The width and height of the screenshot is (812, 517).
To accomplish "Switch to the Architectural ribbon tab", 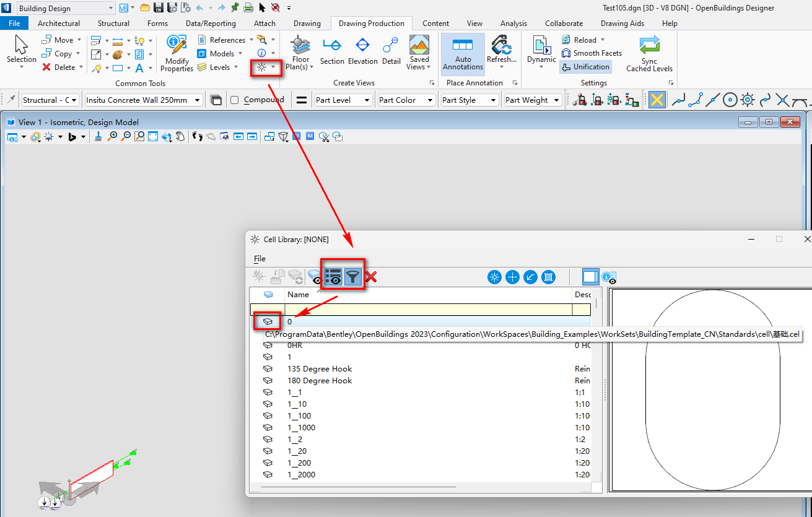I will (x=59, y=24).
